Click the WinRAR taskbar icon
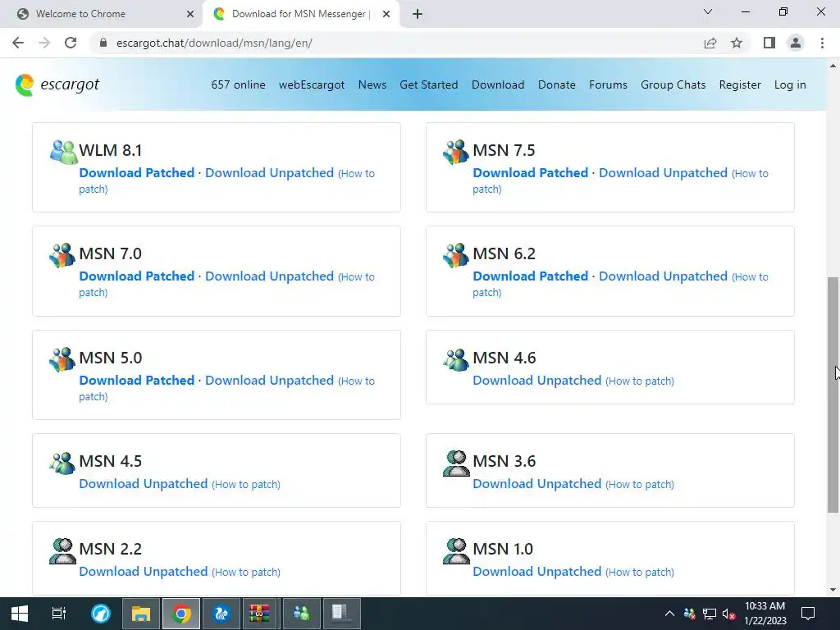840x630 pixels. click(x=259, y=614)
